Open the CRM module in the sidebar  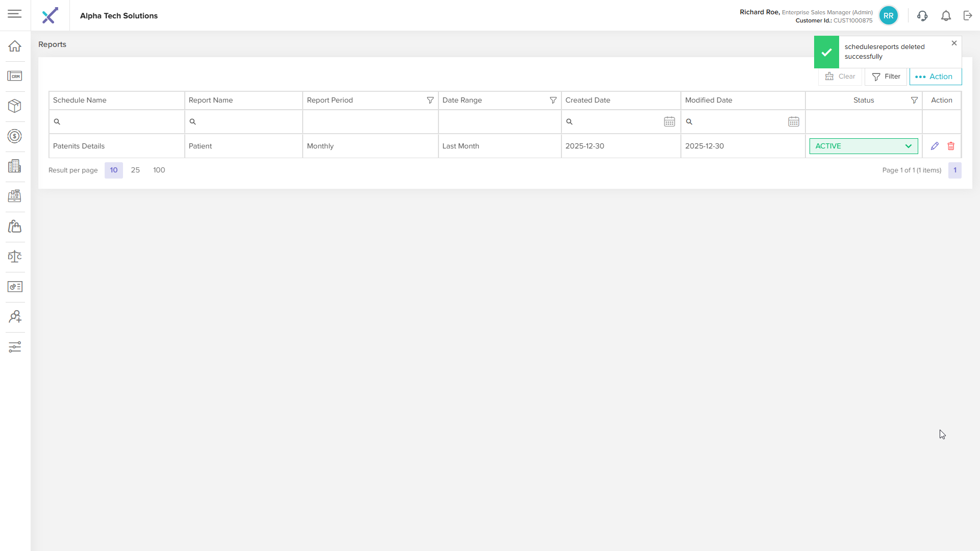[15, 76]
